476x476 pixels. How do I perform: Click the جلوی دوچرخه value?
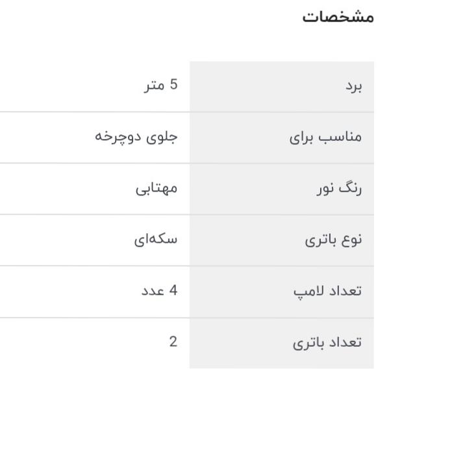(136, 136)
